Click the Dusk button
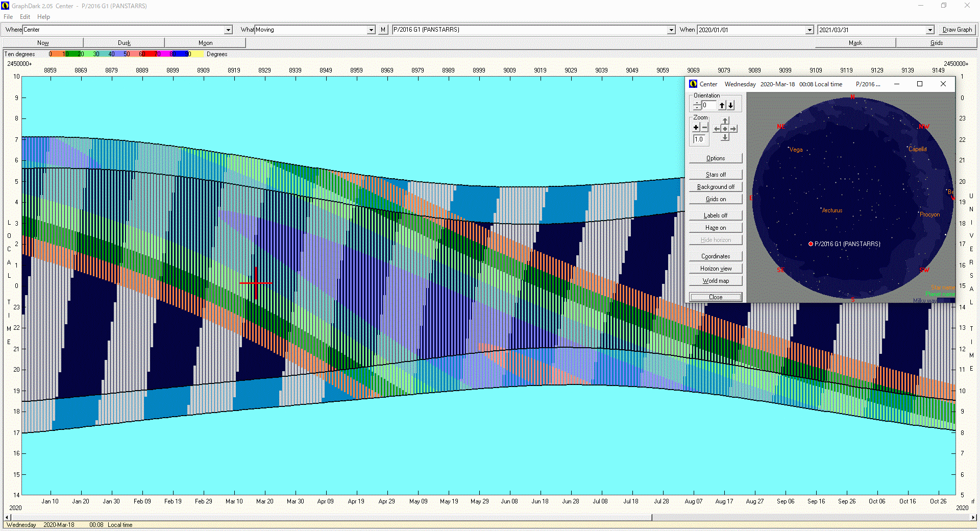 [124, 43]
